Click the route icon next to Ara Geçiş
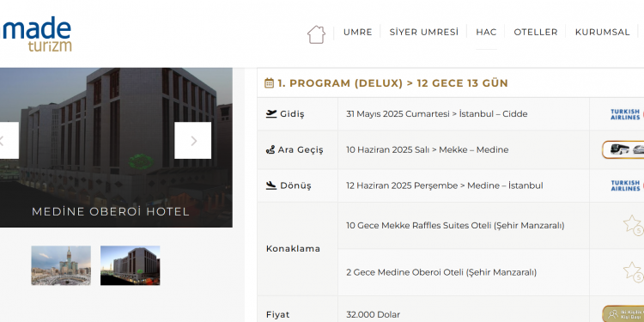Image resolution: width=644 pixels, height=322 pixels. click(270, 150)
